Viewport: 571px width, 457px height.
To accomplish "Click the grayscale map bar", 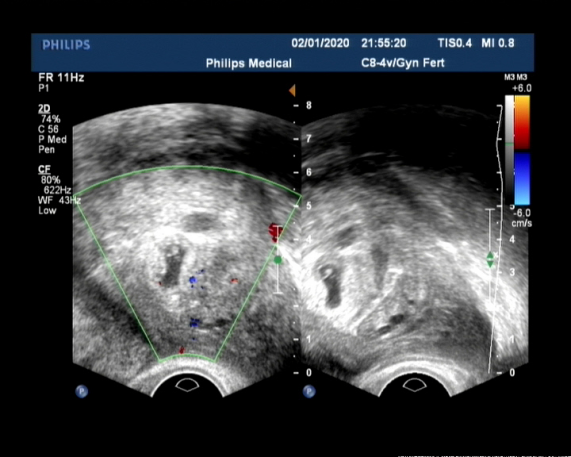I will click(509, 150).
